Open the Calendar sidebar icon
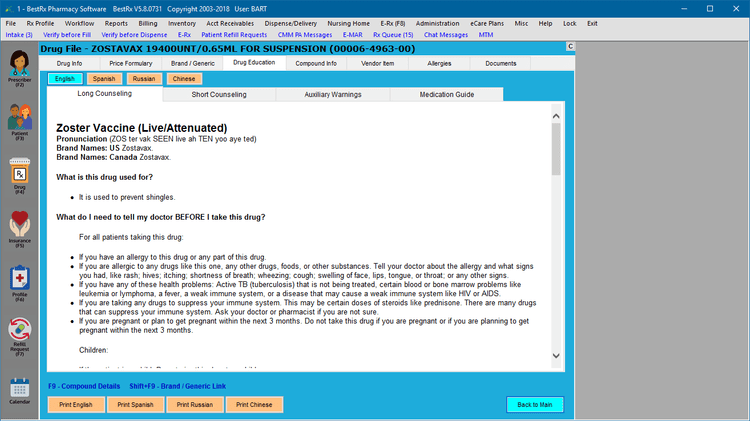This screenshot has width=750, height=421. [20, 391]
